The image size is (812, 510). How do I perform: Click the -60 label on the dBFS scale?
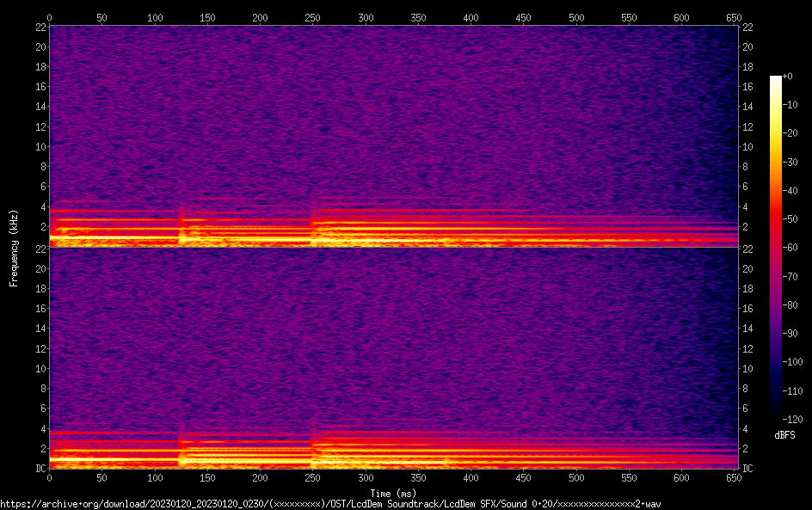coord(787,249)
